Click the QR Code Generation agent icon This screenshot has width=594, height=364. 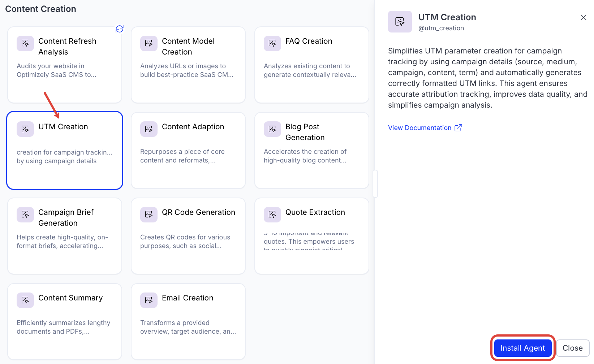pos(149,215)
